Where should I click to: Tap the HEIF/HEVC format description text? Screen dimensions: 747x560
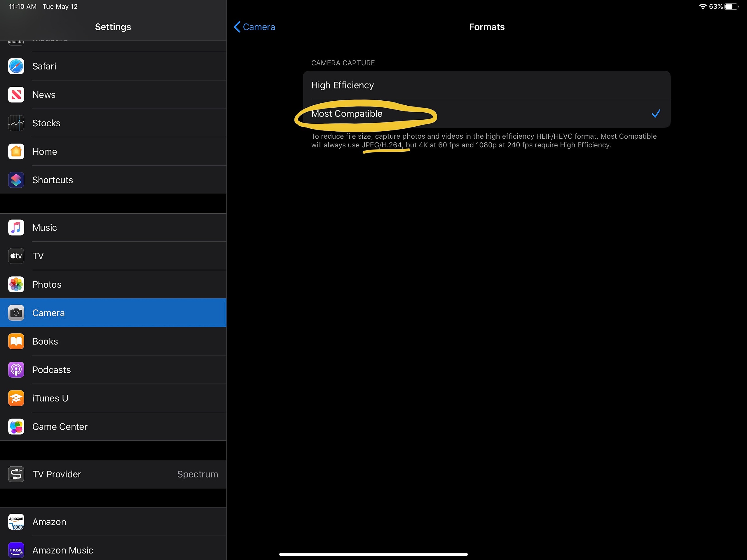pyautogui.click(x=484, y=140)
